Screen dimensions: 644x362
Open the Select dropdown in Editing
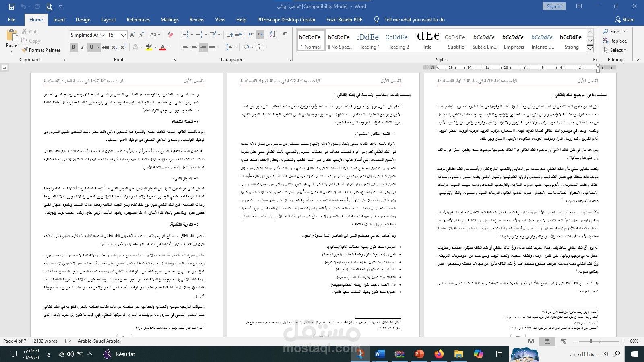pyautogui.click(x=615, y=50)
